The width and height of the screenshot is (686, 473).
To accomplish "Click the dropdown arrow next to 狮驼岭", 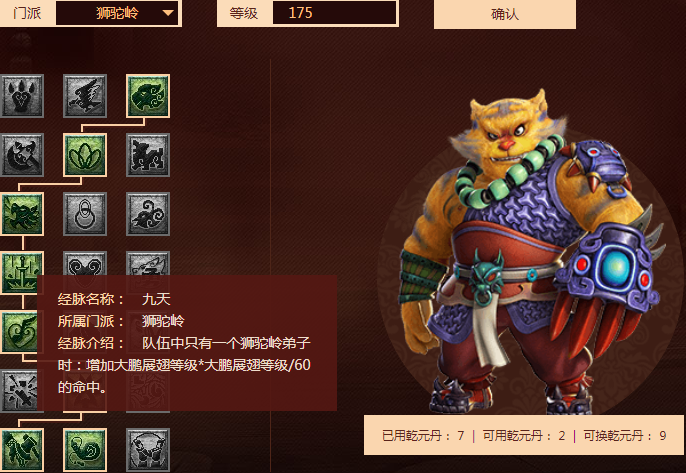I will (168, 13).
